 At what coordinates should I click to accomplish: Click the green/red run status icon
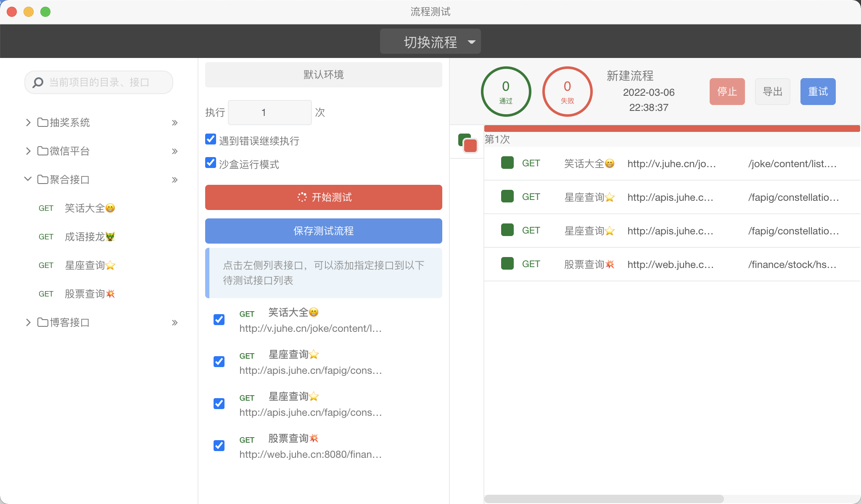[x=467, y=143]
